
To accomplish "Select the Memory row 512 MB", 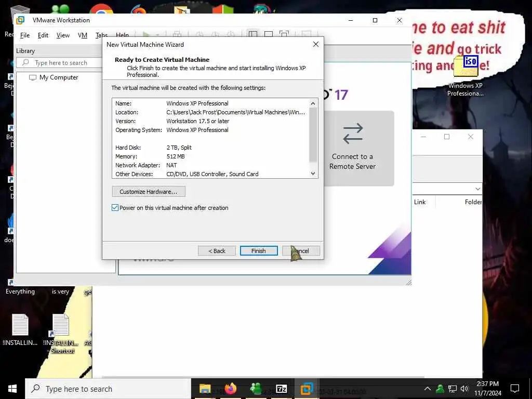I will coord(210,156).
